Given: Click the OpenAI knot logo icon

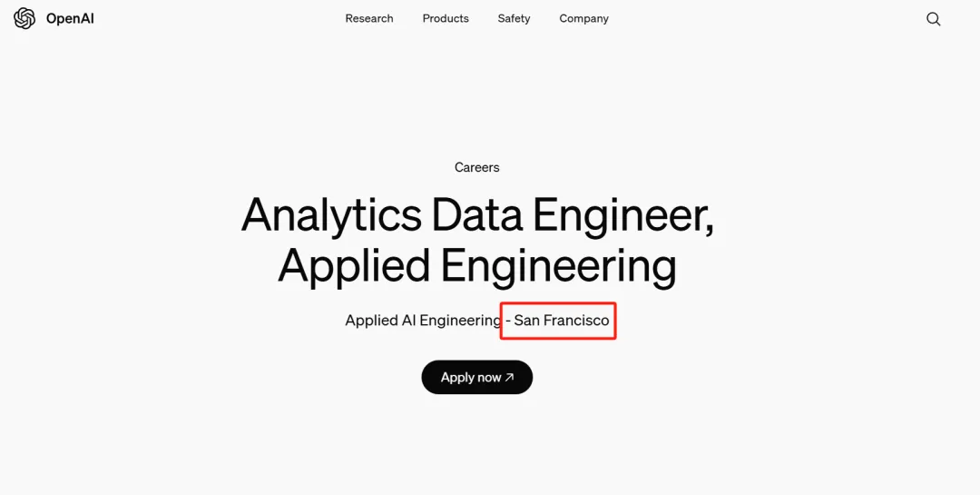Looking at the screenshot, I should click(x=24, y=19).
